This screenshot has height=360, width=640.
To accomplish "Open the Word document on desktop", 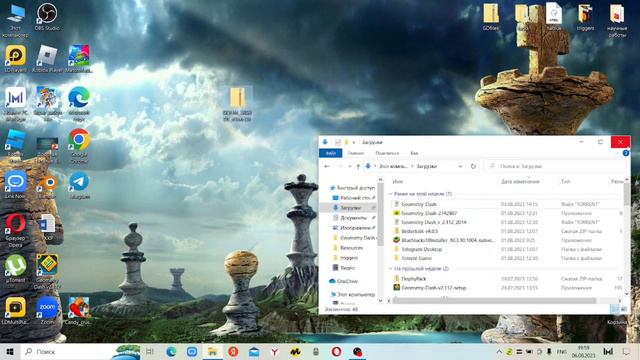I will tap(47, 227).
